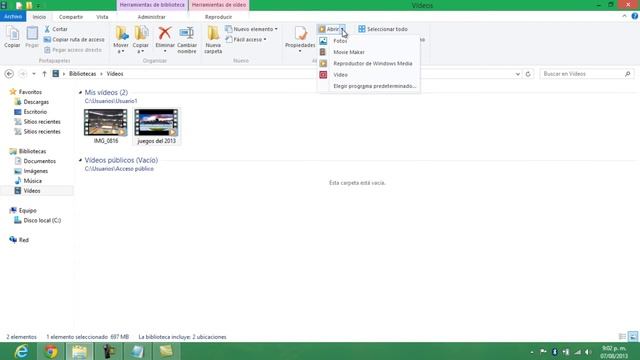Click the Movie Maker icon in the menu
This screenshot has height=360, width=640.
323,52
